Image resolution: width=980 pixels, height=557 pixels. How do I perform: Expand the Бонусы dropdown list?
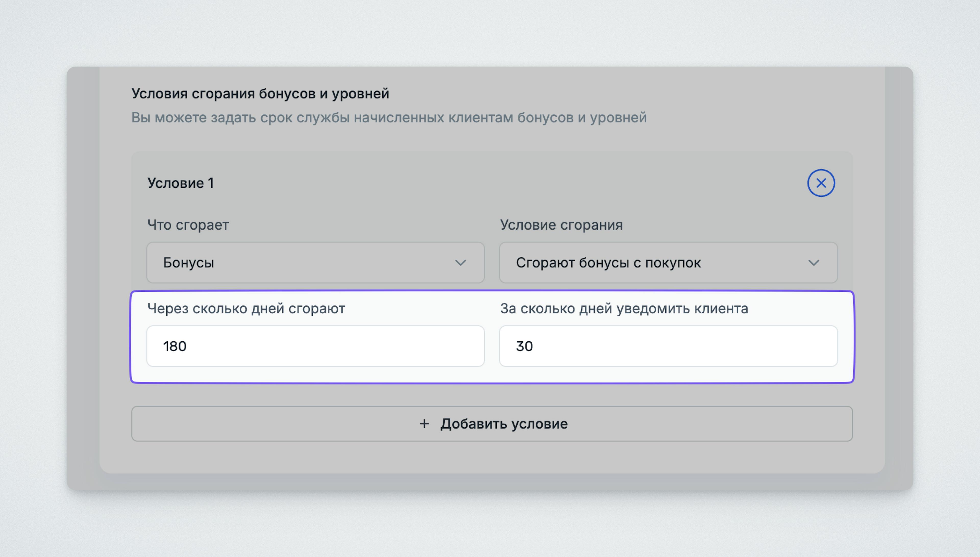[315, 263]
